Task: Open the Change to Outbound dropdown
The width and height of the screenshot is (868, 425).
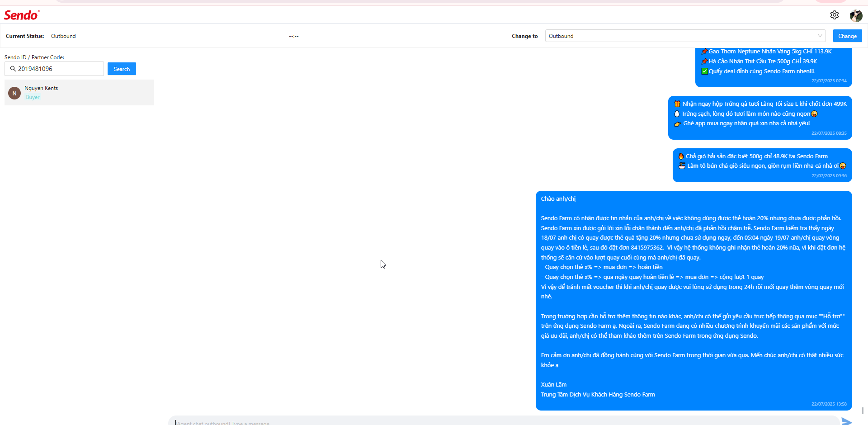Action: coord(685,36)
